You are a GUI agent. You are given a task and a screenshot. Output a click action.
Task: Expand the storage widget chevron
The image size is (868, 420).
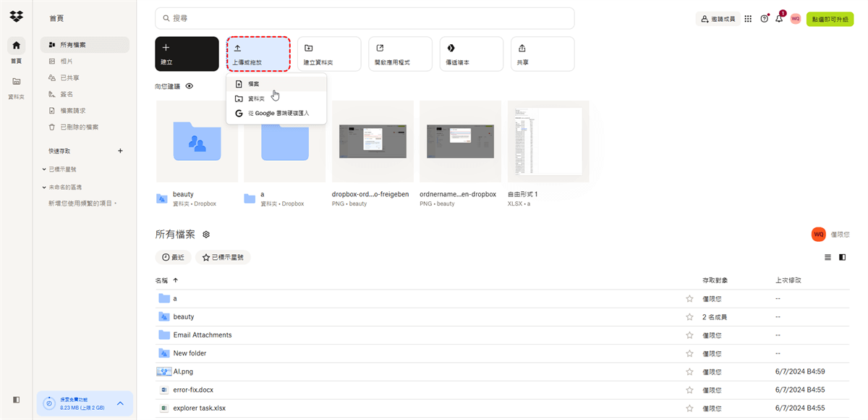click(x=120, y=403)
